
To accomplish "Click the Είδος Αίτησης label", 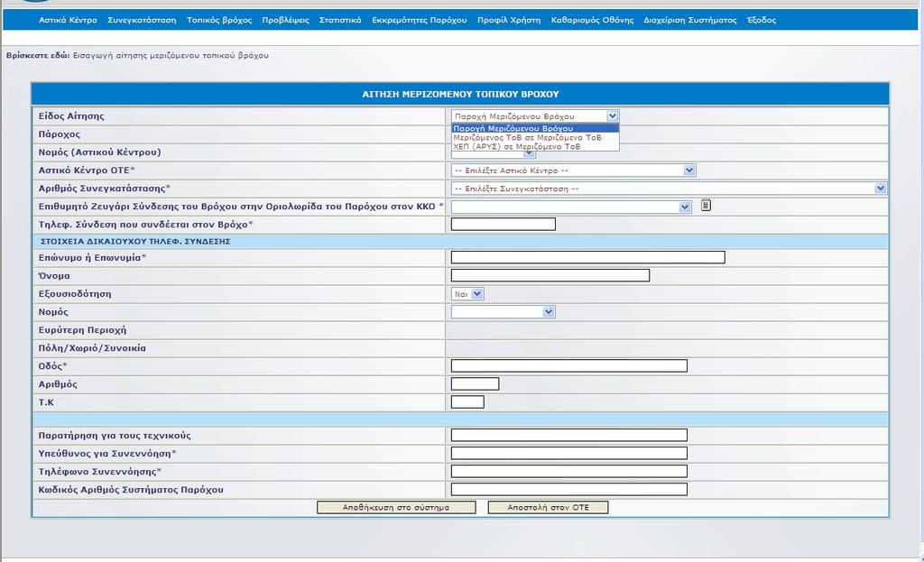I will pos(71,116).
